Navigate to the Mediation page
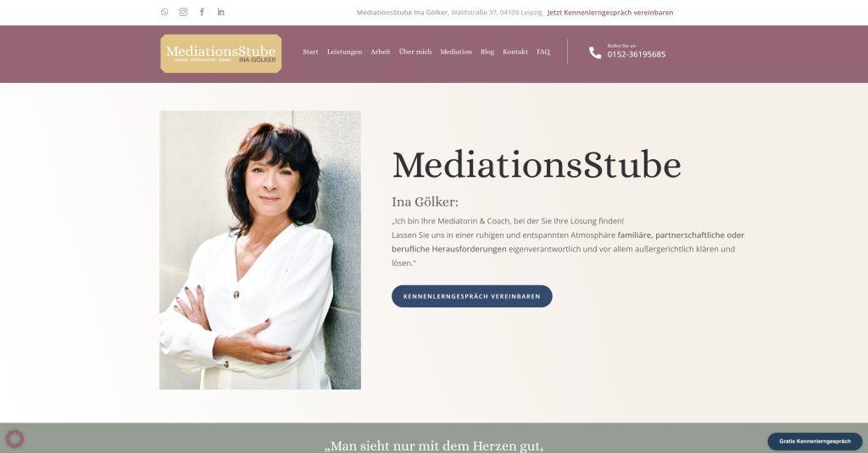 [x=456, y=52]
